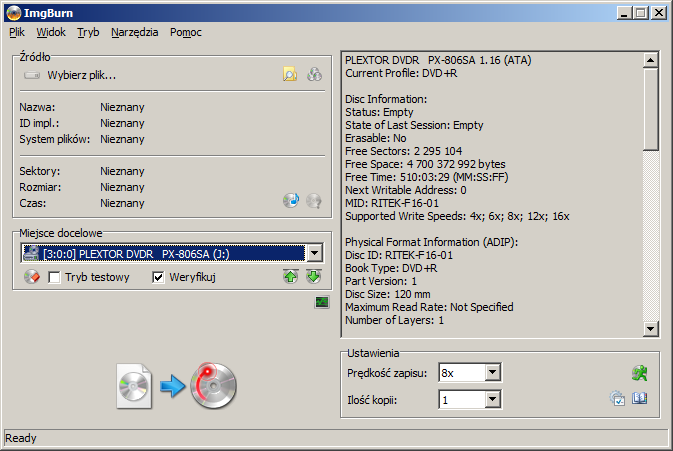
Task: Click the 'Current Profile: DVD+R' line
Action: [x=401, y=73]
